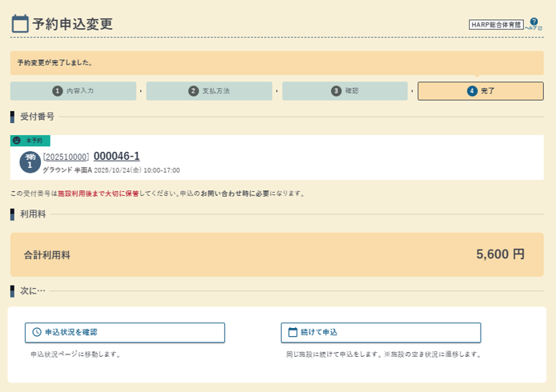The image size is (556, 392).
Task: Click the 予約変更が完了しました notification banner
Action: [277, 62]
